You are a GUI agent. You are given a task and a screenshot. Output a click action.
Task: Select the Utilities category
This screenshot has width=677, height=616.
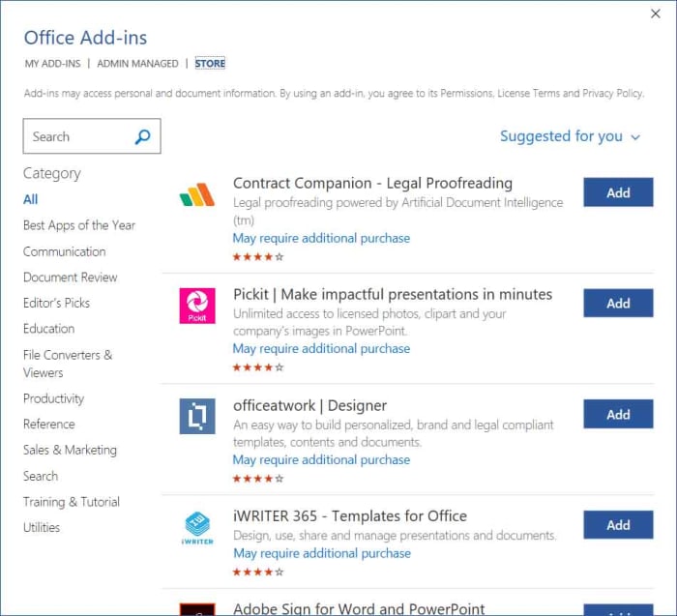42,527
